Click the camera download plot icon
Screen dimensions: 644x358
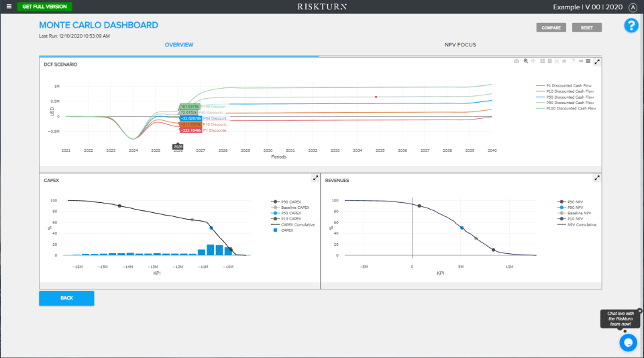click(516, 61)
